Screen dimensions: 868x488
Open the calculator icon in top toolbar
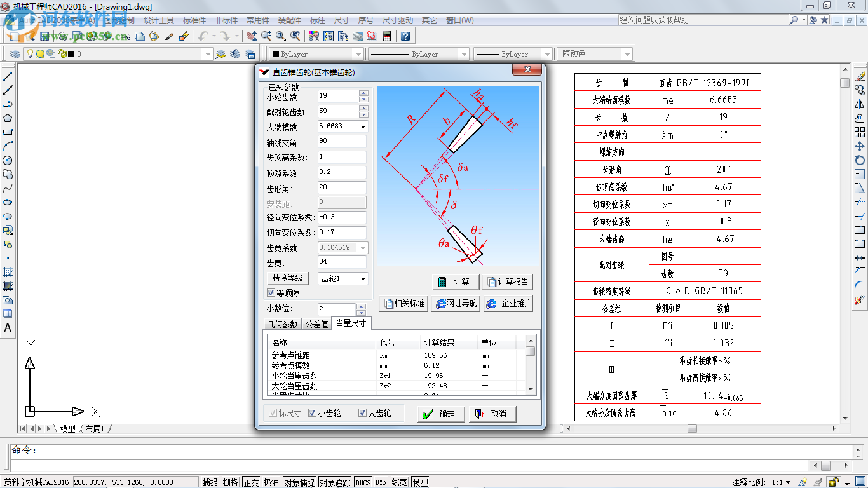point(386,36)
